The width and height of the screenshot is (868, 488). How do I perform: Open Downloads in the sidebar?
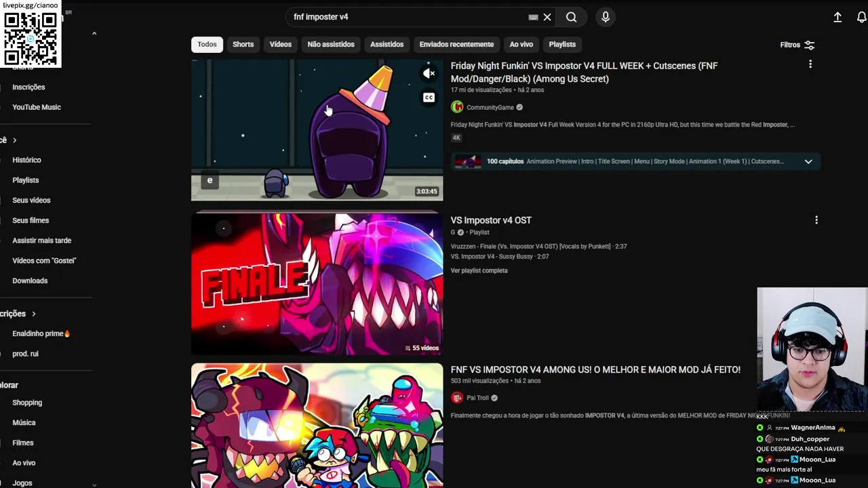pyautogui.click(x=30, y=281)
